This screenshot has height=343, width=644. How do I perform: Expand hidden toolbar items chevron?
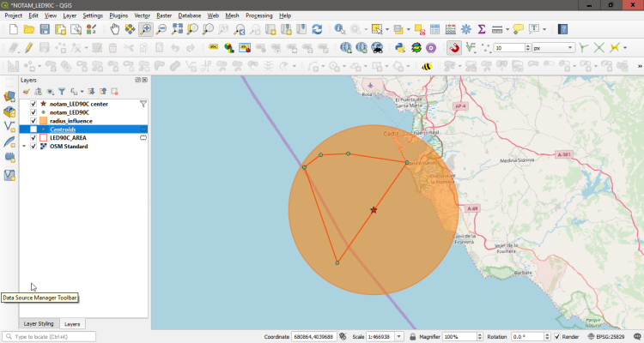(640, 66)
